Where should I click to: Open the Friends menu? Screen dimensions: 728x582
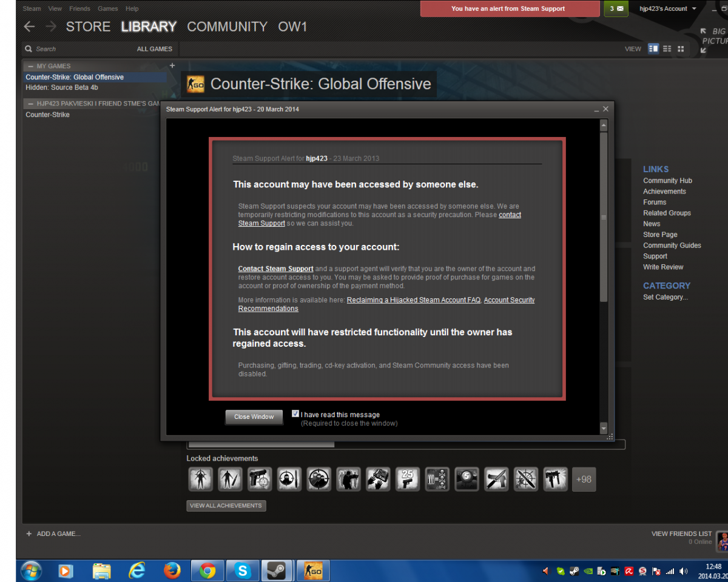point(79,8)
